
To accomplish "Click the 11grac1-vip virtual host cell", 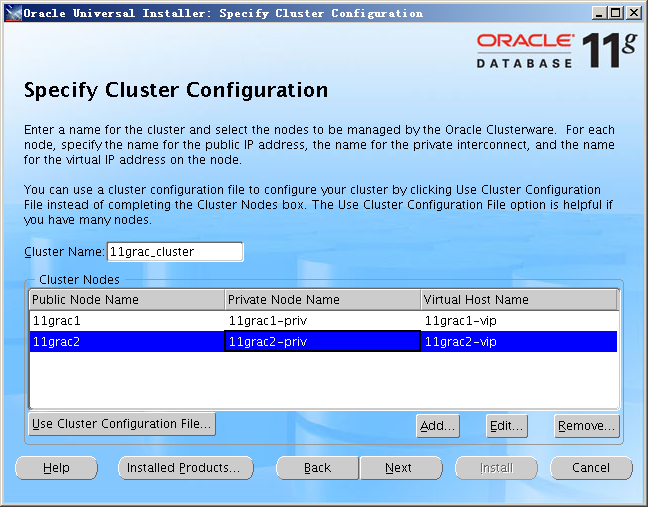I will point(518,321).
